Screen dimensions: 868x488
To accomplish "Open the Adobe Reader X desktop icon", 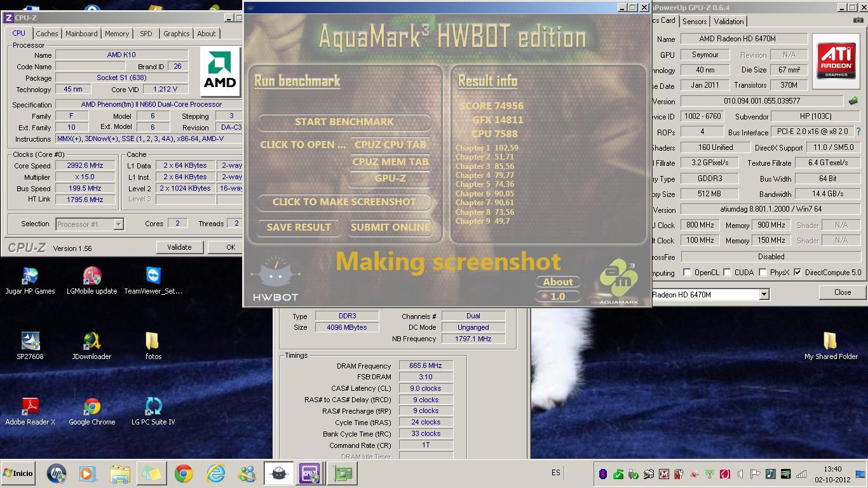I will coord(30,411).
